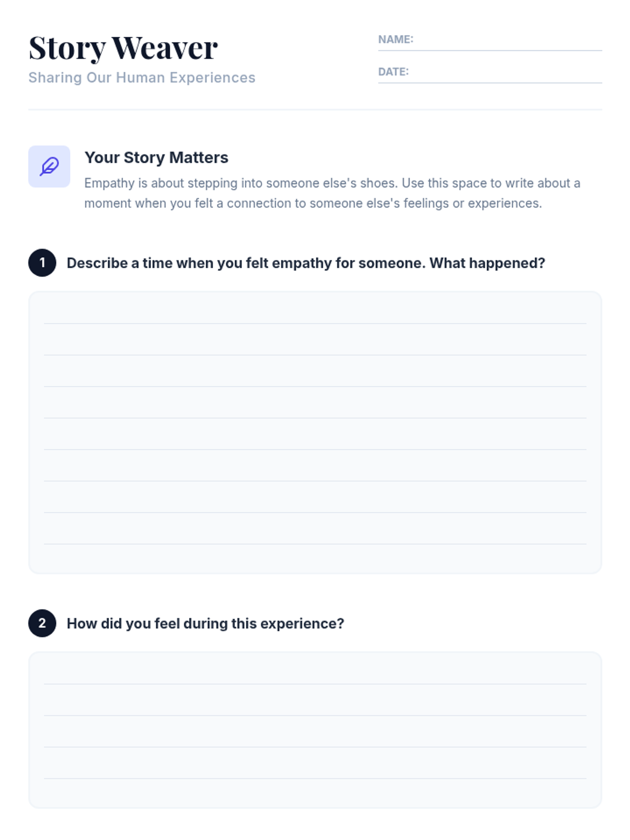Click the NAME label
The height and width of the screenshot is (840, 630).
point(395,39)
